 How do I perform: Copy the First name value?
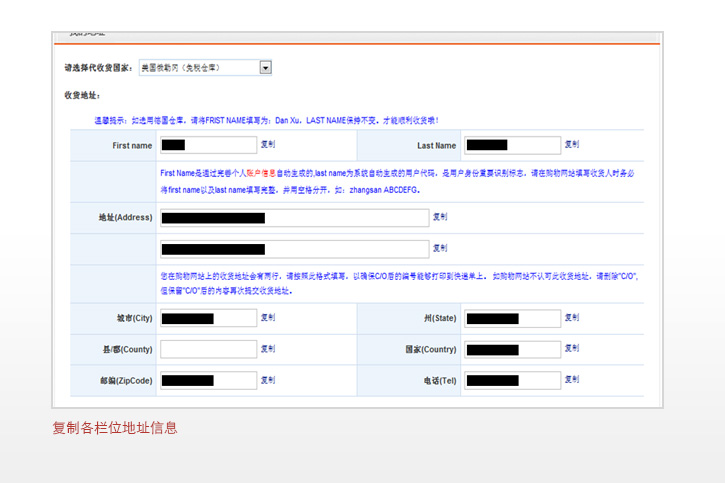click(x=268, y=145)
